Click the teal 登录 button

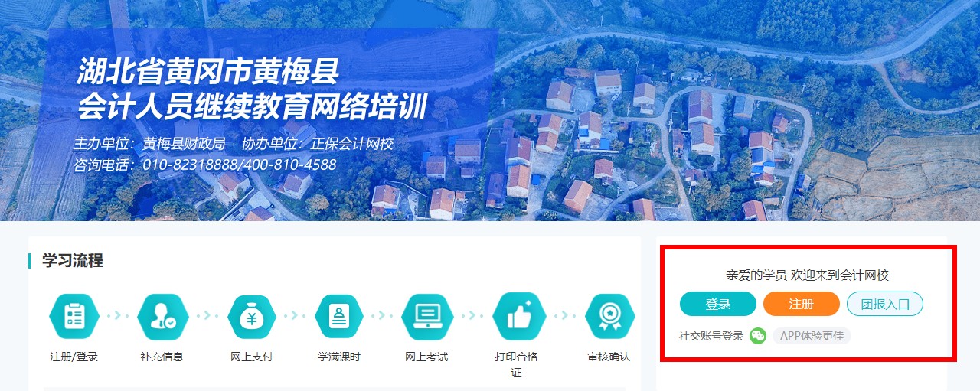point(718,304)
